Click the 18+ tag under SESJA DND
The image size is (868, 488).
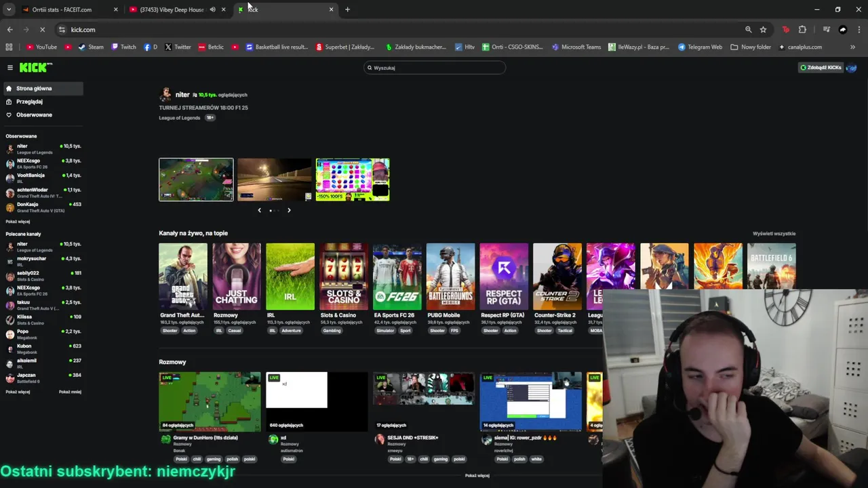[x=410, y=459]
